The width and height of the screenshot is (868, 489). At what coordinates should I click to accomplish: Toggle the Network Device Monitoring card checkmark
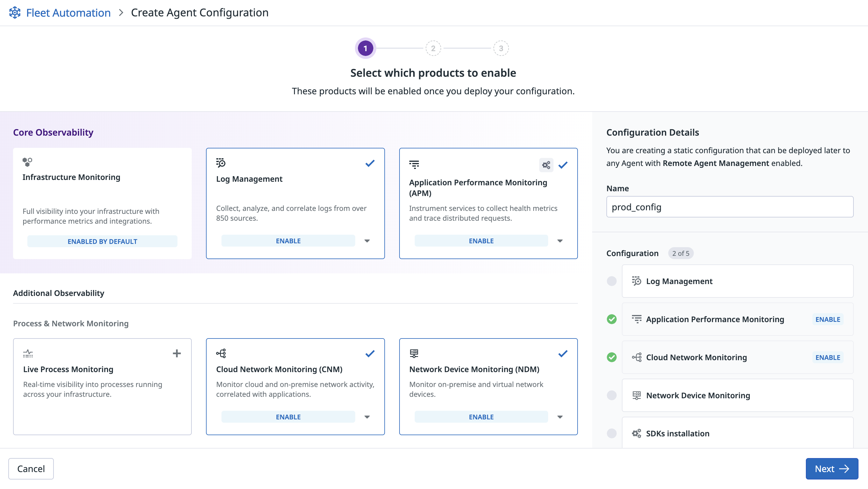coord(563,353)
